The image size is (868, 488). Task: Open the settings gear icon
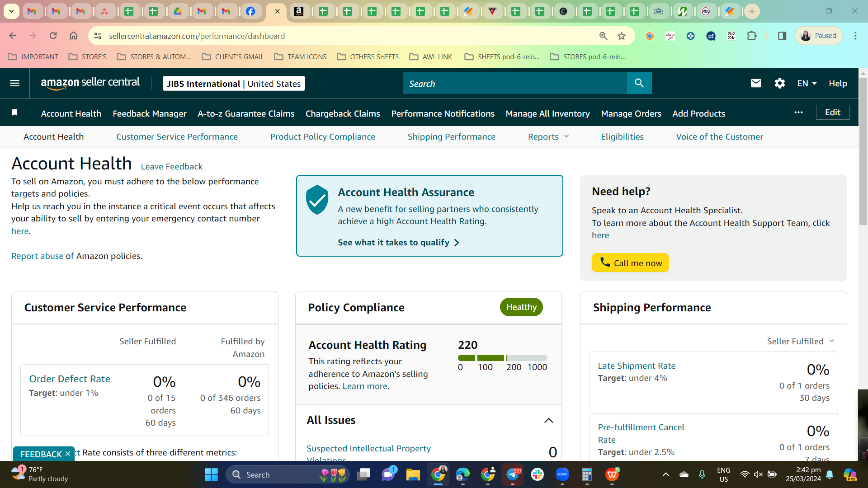(779, 83)
